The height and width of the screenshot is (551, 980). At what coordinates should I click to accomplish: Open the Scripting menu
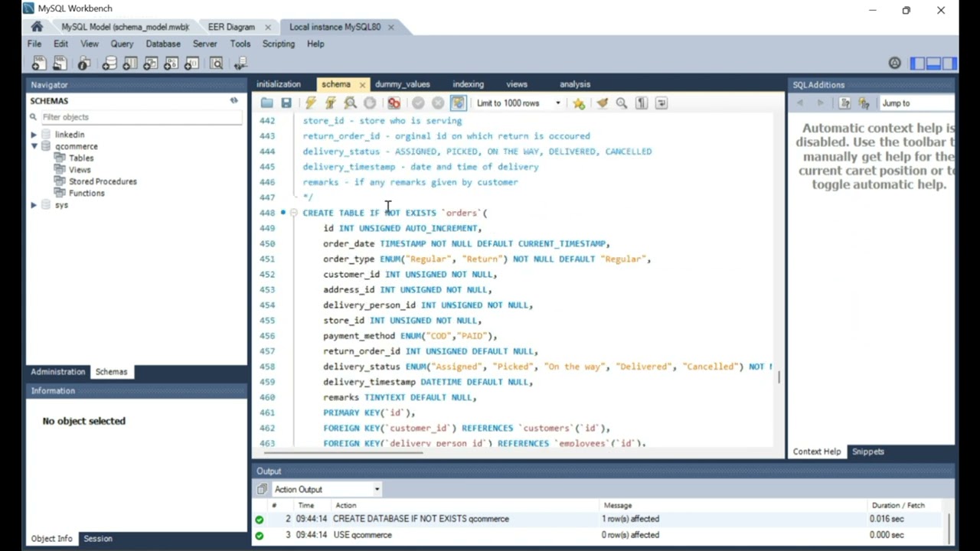click(x=279, y=44)
